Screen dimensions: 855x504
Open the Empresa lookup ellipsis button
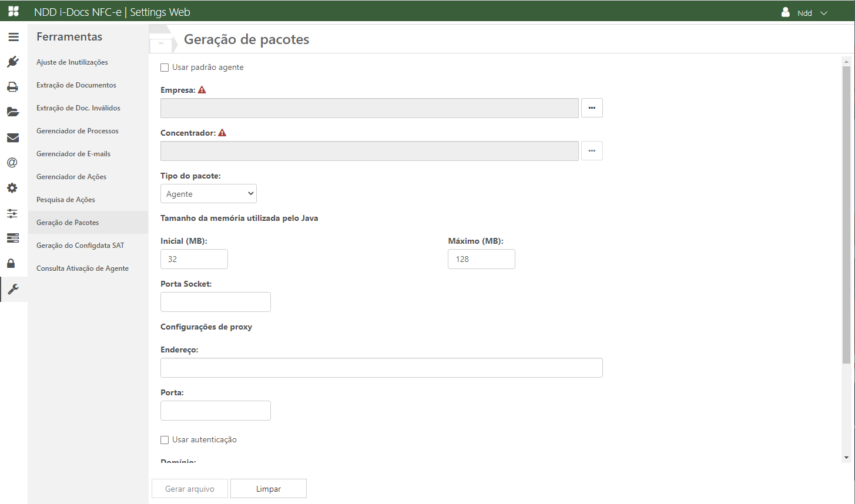click(x=592, y=108)
